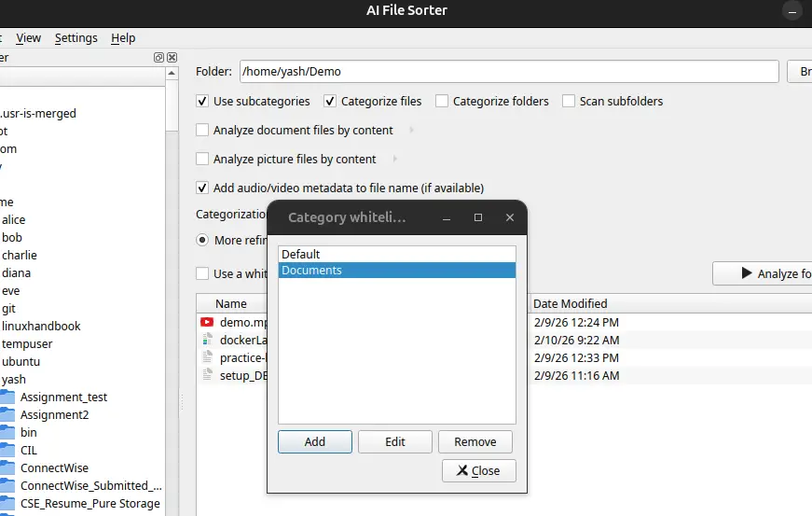812x516 pixels.
Task: Select the Assignment2 folder icon
Action: tap(7, 414)
